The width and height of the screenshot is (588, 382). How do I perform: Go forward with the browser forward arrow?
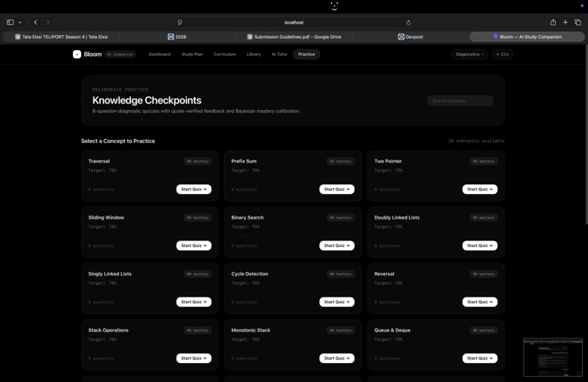click(x=47, y=23)
